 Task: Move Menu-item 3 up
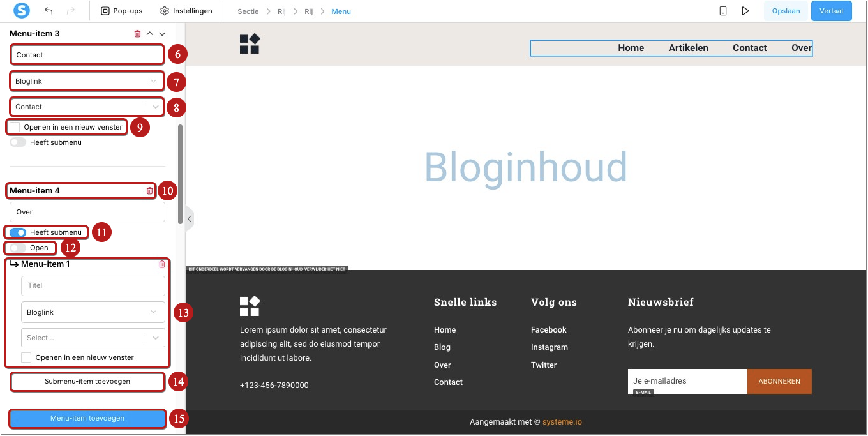click(x=150, y=34)
